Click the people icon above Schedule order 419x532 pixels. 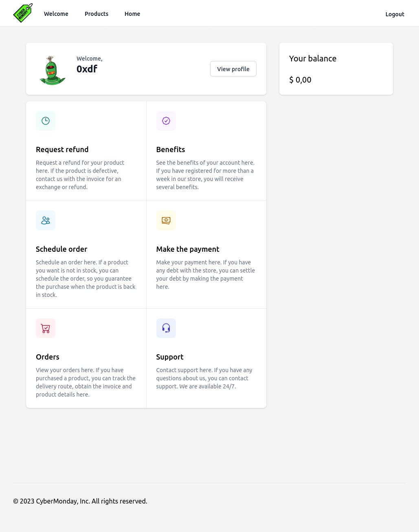click(x=46, y=220)
